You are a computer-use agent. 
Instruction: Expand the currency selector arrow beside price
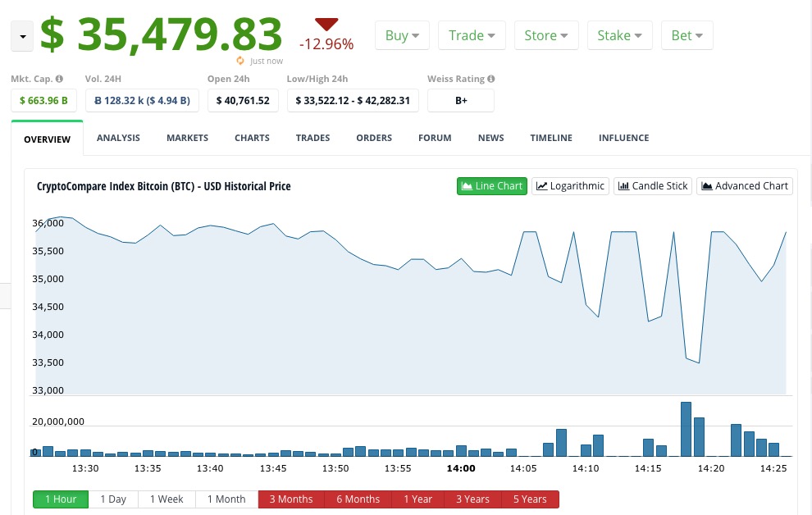pos(22,38)
